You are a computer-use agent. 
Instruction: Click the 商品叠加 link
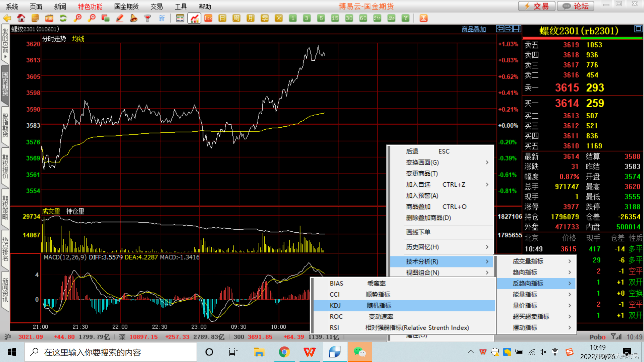(x=474, y=29)
